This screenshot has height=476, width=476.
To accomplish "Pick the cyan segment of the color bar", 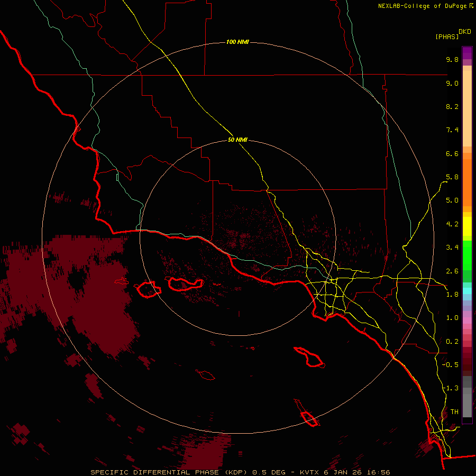I will coord(467,291).
